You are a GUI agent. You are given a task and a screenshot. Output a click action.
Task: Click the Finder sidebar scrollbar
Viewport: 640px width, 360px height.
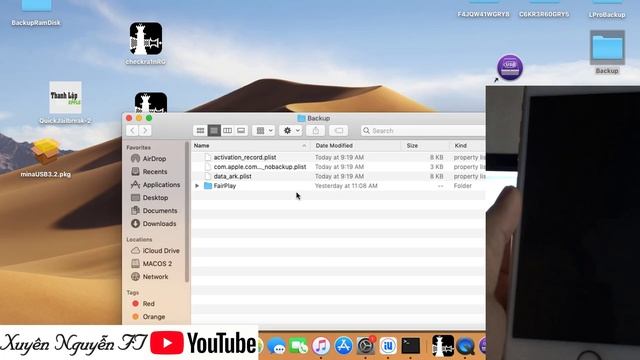187,212
